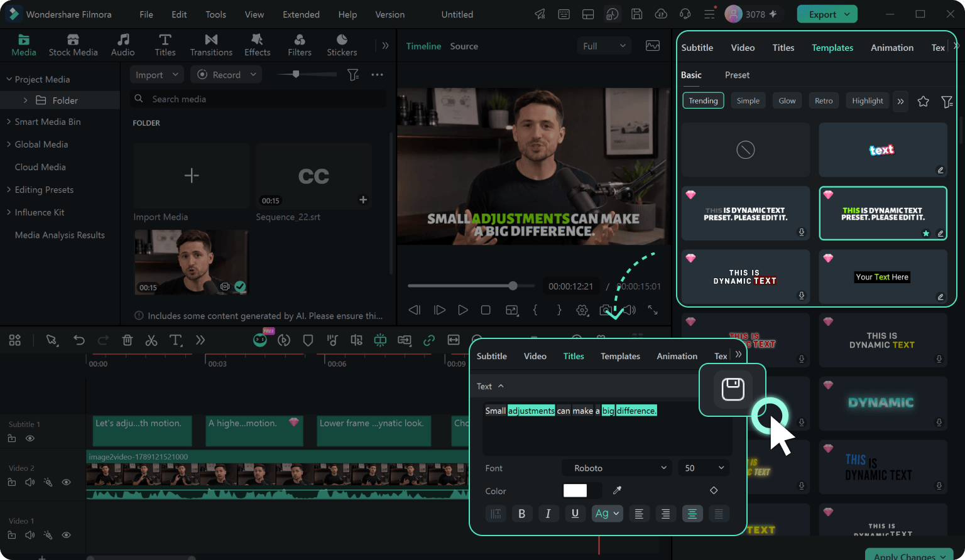Pick the eyedropper next to the Color swatch
Image resolution: width=965 pixels, height=560 pixels.
[x=617, y=490]
